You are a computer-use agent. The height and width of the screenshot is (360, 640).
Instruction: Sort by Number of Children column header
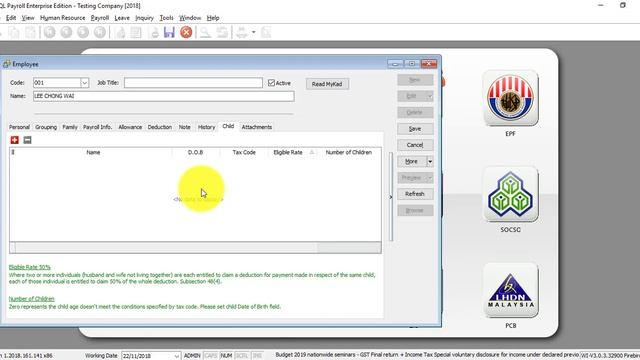pos(349,152)
